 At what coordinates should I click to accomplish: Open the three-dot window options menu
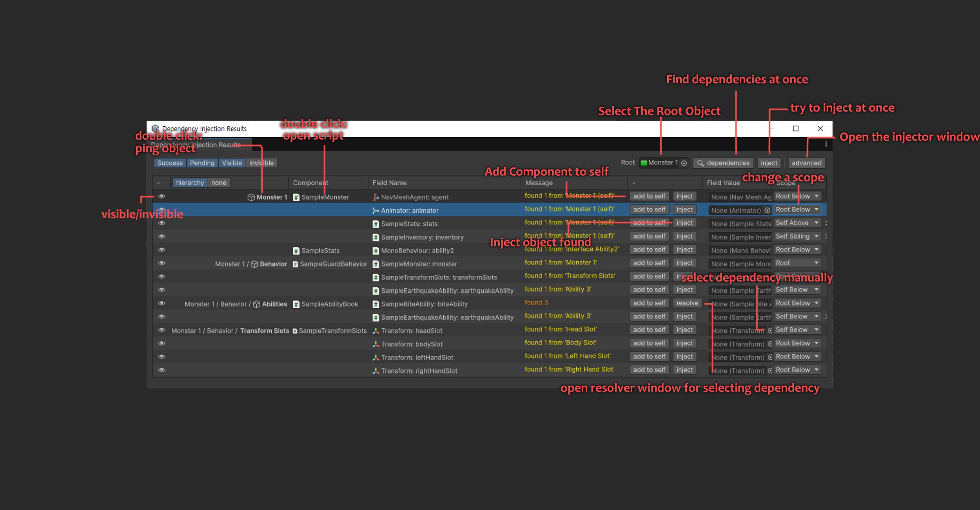(x=826, y=144)
